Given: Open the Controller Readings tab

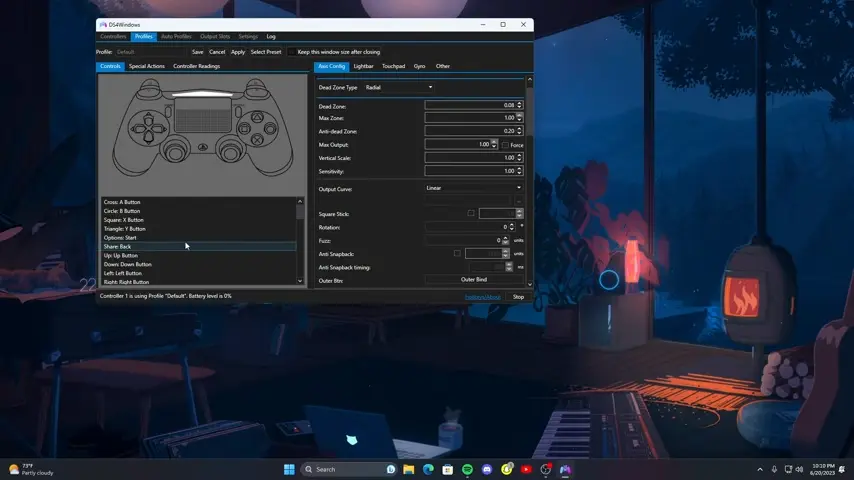Looking at the screenshot, I should [x=197, y=66].
